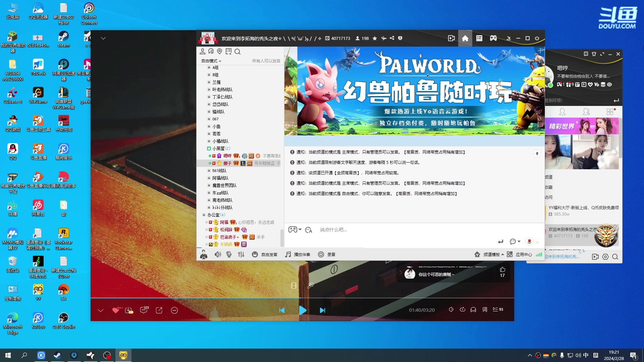This screenshot has width=644, height=362.
Task: Open the share icon next to channel ID
Action: (392, 38)
